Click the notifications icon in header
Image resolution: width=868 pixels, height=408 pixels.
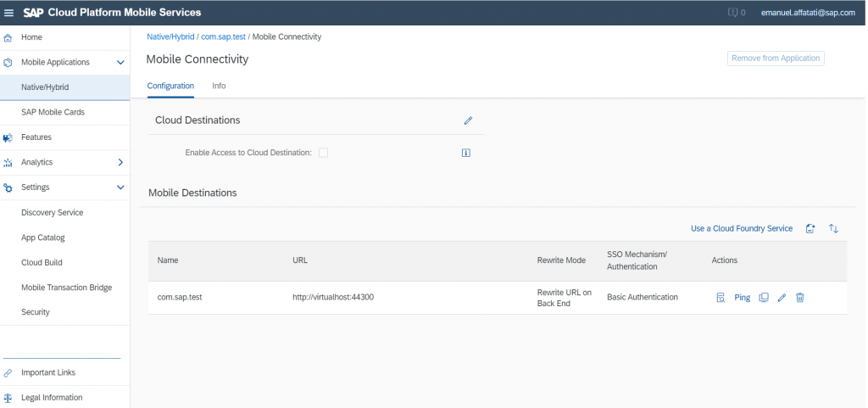click(x=733, y=13)
